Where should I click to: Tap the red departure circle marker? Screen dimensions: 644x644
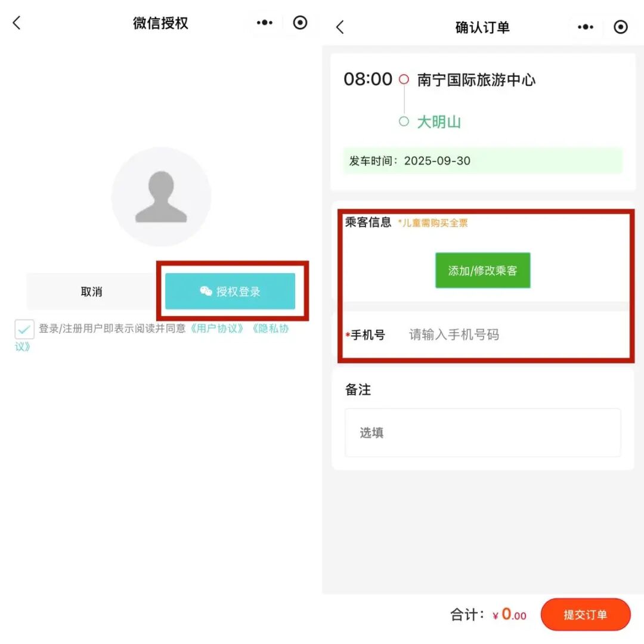(404, 79)
